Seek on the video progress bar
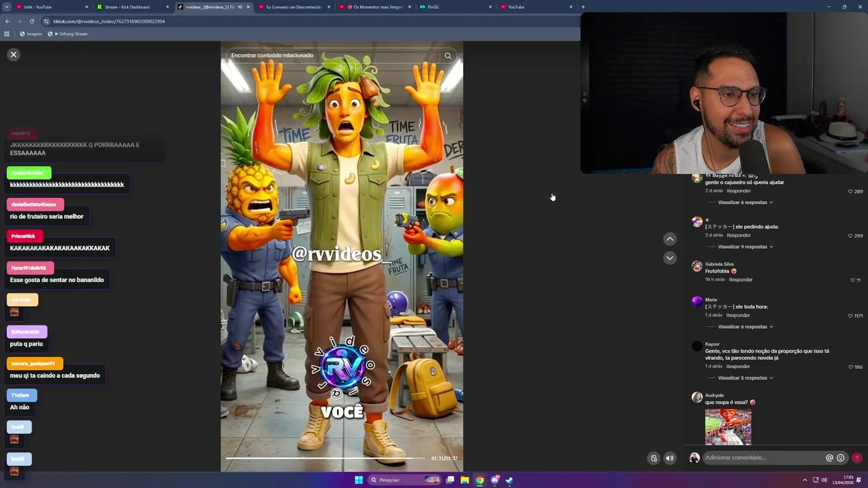Screen dimensions: 868x488 pos(325,458)
